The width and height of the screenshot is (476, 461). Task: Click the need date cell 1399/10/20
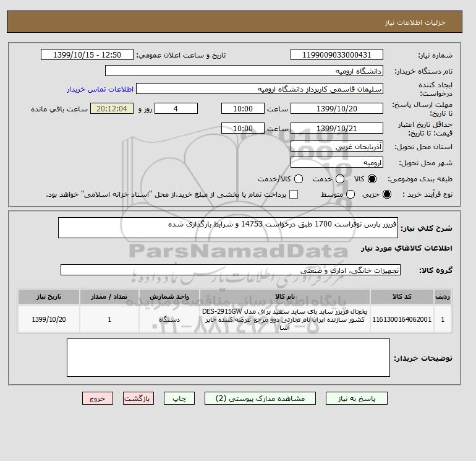pos(49,319)
